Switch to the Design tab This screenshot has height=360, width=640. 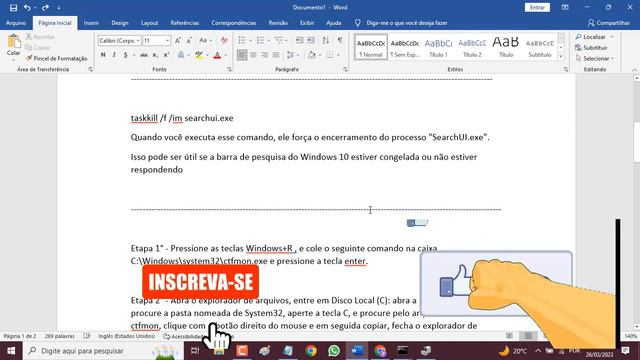pos(120,23)
